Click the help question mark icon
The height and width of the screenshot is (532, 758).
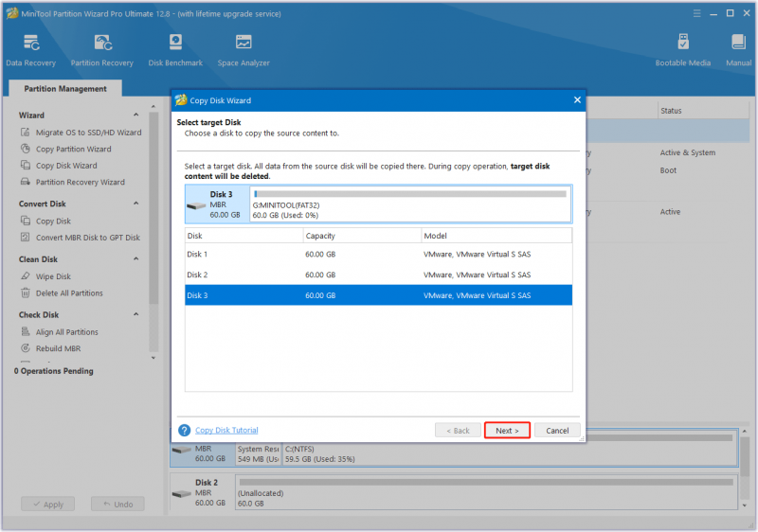click(x=184, y=430)
